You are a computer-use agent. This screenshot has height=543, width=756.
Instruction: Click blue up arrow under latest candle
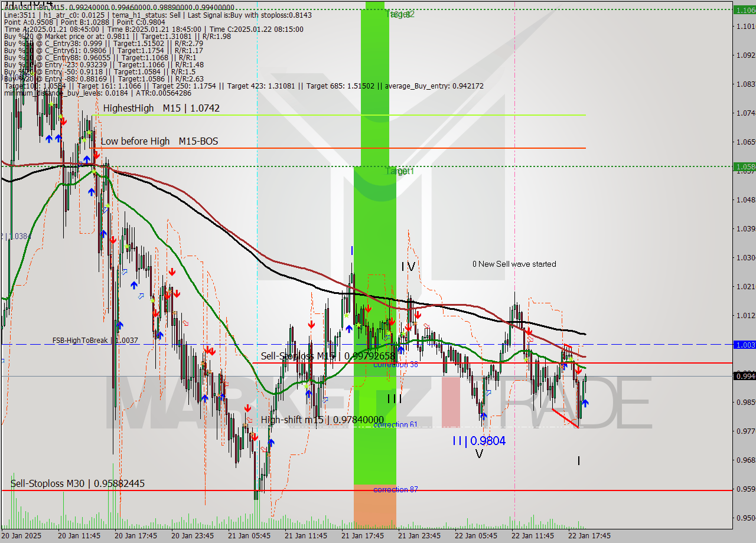coord(585,403)
